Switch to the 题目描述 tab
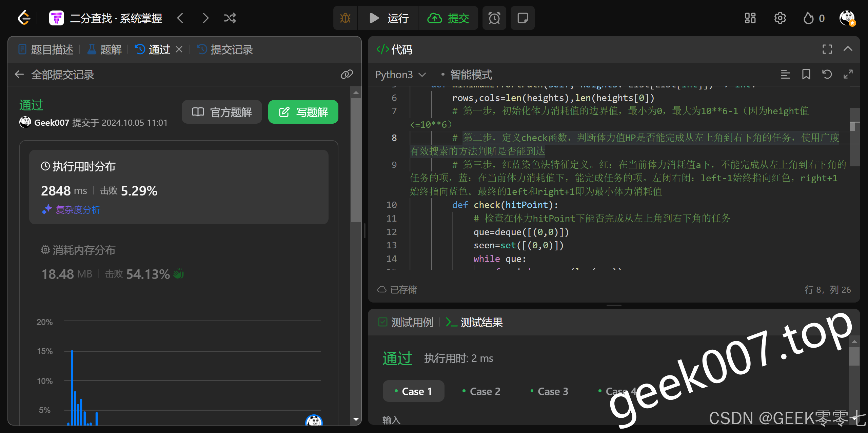This screenshot has width=868, height=433. pyautogui.click(x=46, y=50)
